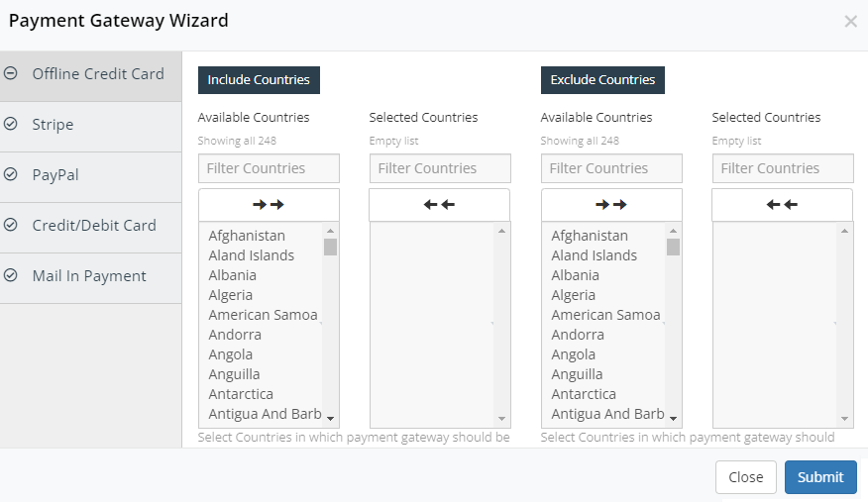Click the check icon beside PayPal
The height and width of the screenshot is (502, 868).
(11, 175)
